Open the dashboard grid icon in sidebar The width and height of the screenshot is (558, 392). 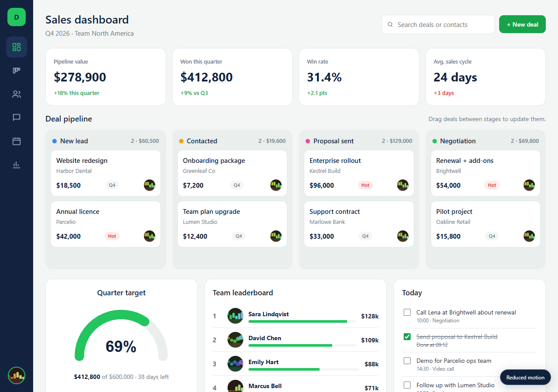coord(17,47)
